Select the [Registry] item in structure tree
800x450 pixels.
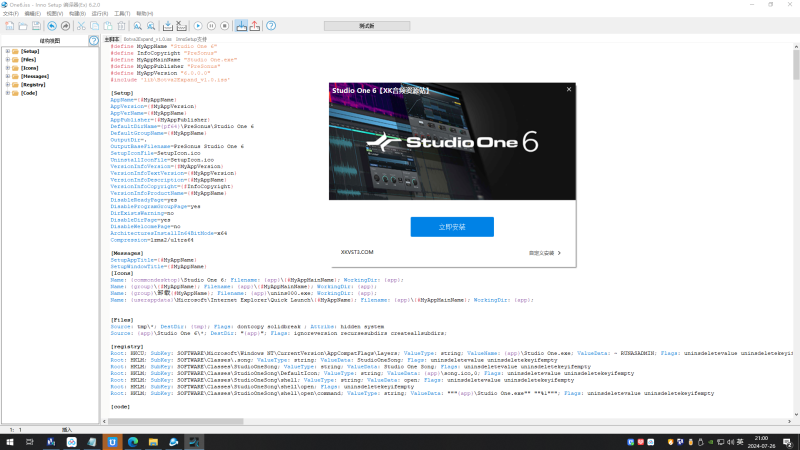(x=33, y=85)
